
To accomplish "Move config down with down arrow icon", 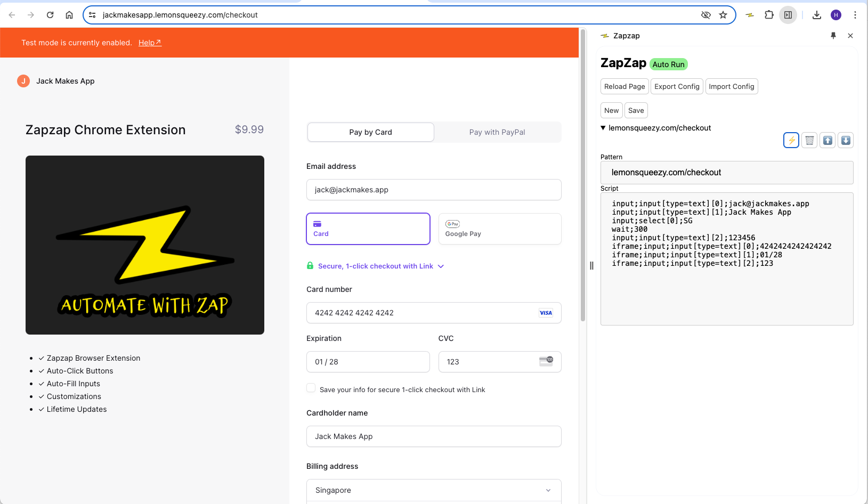I will coord(846,140).
